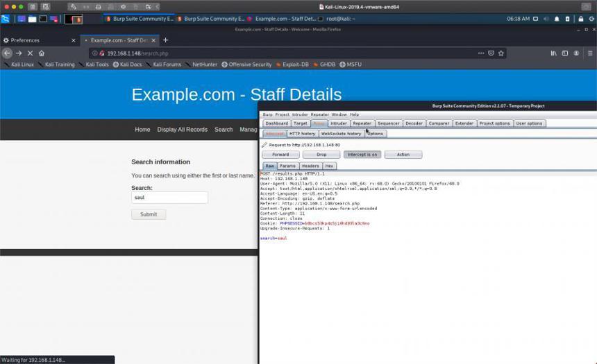Open Firefox hamburger menu icon
597x364 pixels.
pos(590,53)
